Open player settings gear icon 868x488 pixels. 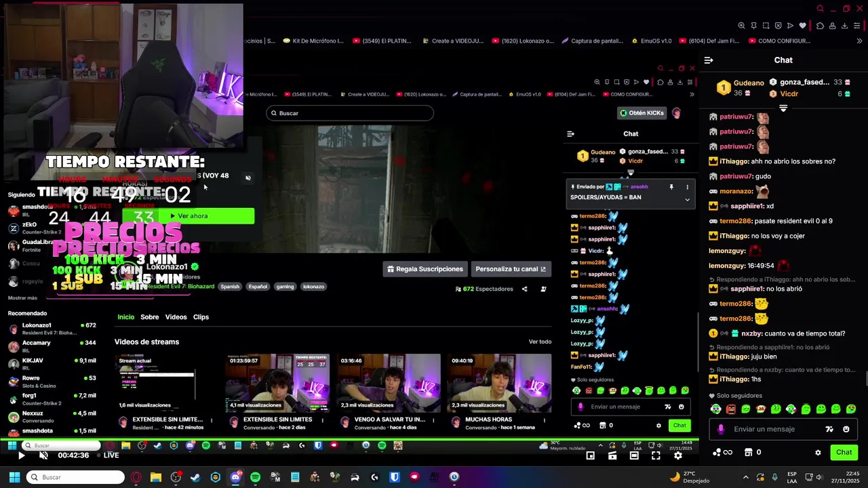(677, 455)
